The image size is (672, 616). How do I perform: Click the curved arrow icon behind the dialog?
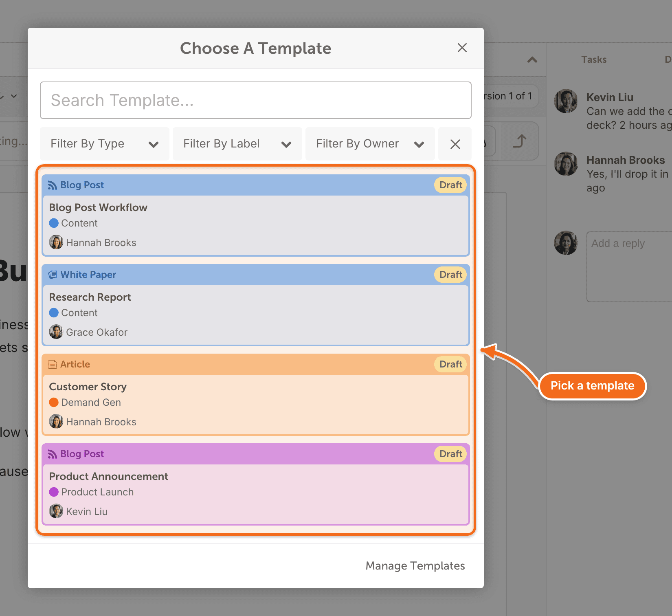click(520, 141)
